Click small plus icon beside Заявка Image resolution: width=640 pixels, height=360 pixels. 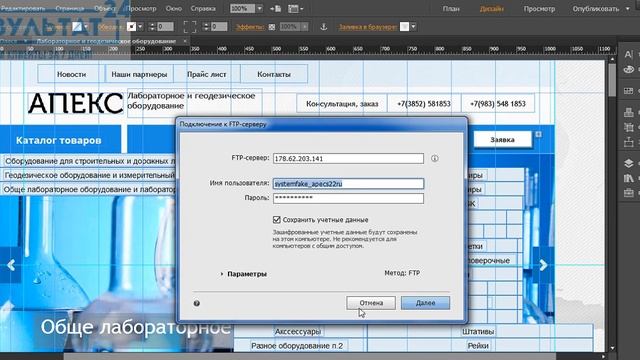click(539, 134)
